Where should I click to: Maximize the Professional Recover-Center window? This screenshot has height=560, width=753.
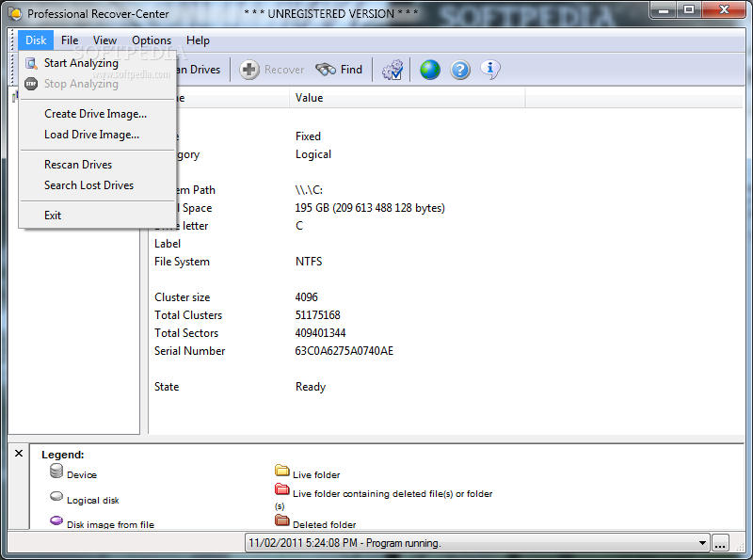689,9
